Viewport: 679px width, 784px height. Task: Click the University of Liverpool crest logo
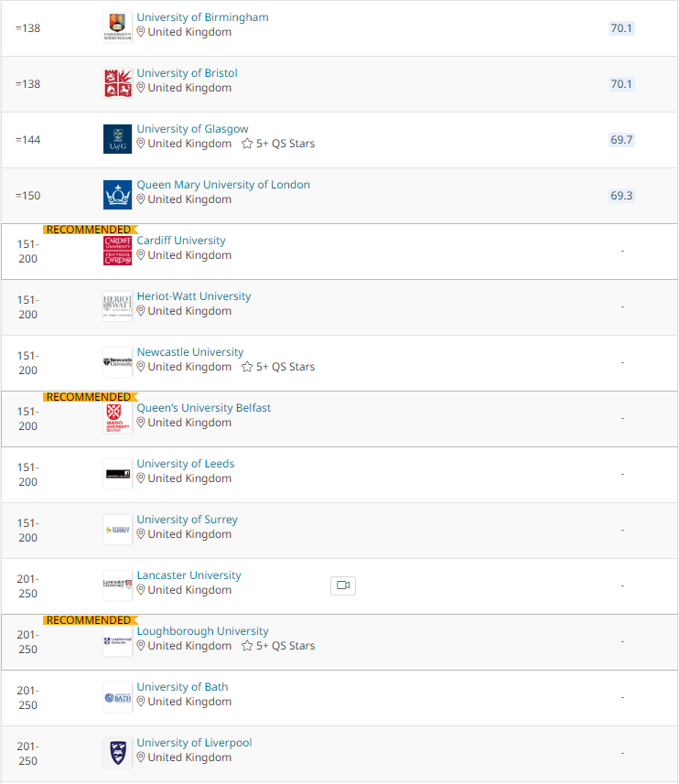click(118, 753)
